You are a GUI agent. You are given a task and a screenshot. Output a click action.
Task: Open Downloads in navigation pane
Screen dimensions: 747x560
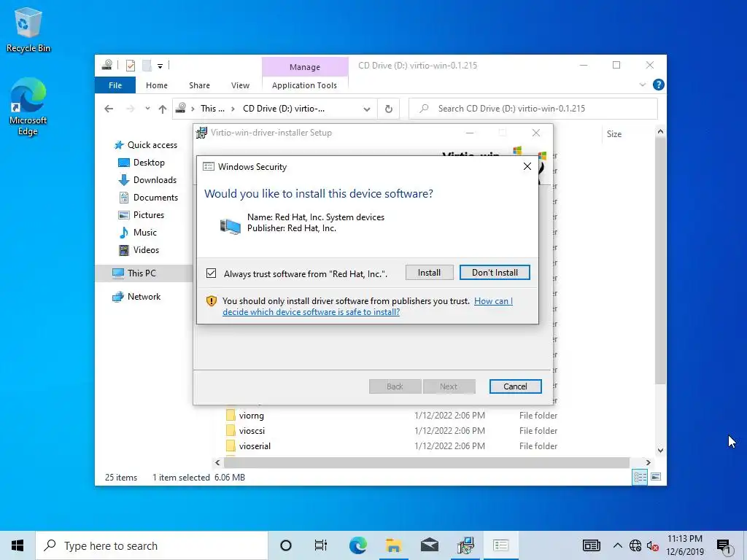click(x=155, y=180)
